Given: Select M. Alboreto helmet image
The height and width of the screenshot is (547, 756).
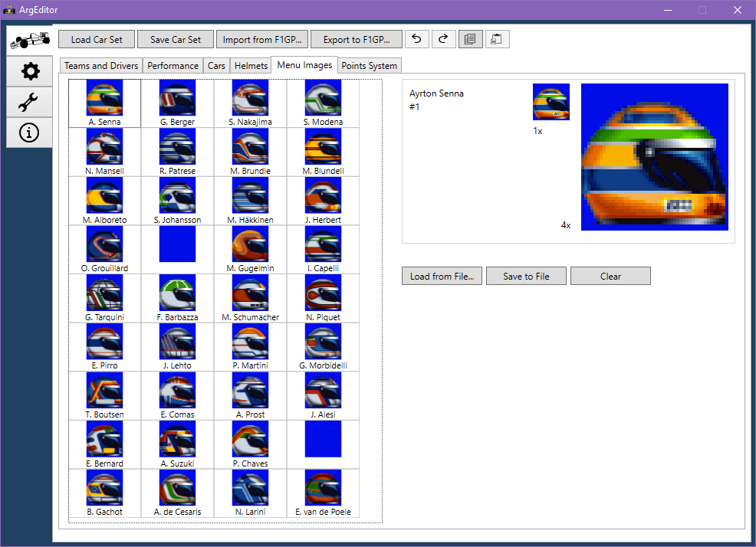Looking at the screenshot, I should click(104, 195).
